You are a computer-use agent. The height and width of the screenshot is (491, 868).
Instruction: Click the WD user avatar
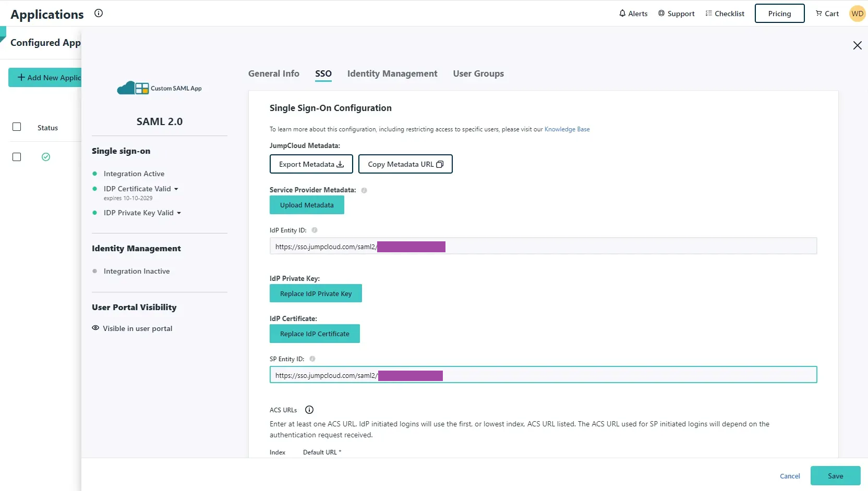click(x=857, y=14)
